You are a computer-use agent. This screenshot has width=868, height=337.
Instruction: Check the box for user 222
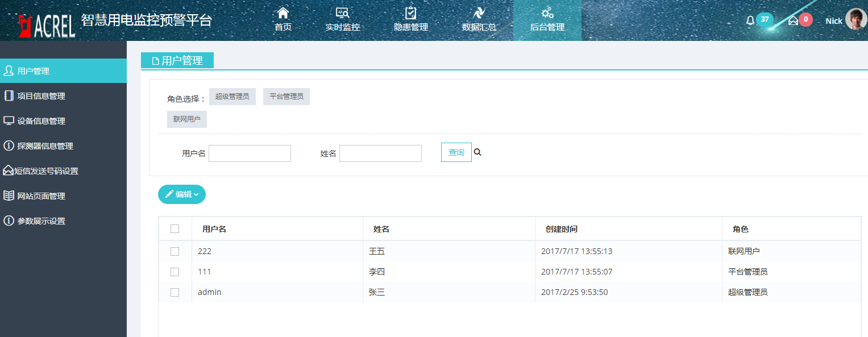(x=175, y=251)
